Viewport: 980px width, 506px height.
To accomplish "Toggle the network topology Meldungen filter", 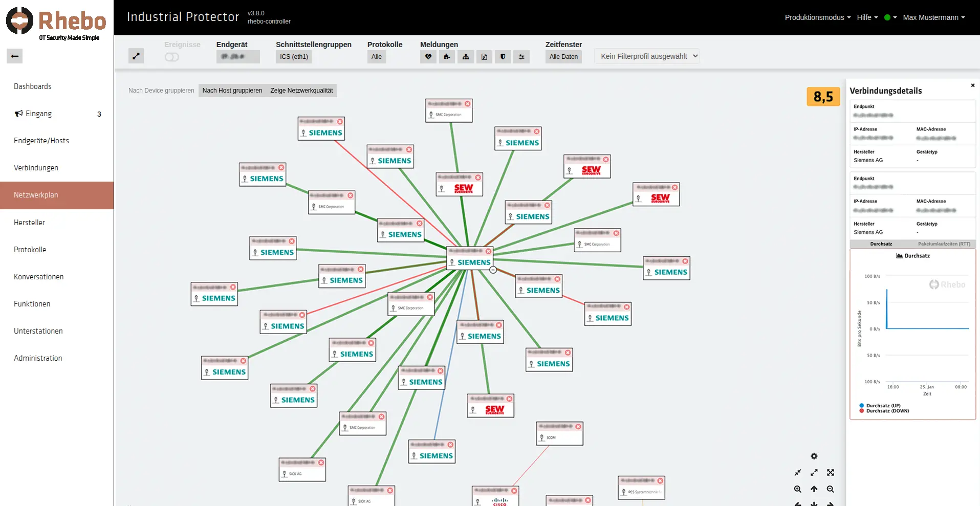I will pos(466,57).
